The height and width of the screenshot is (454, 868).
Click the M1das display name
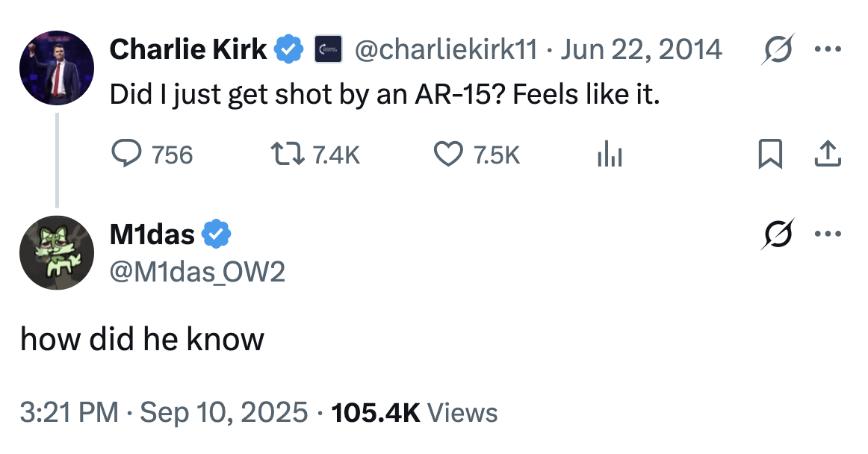pos(152,234)
